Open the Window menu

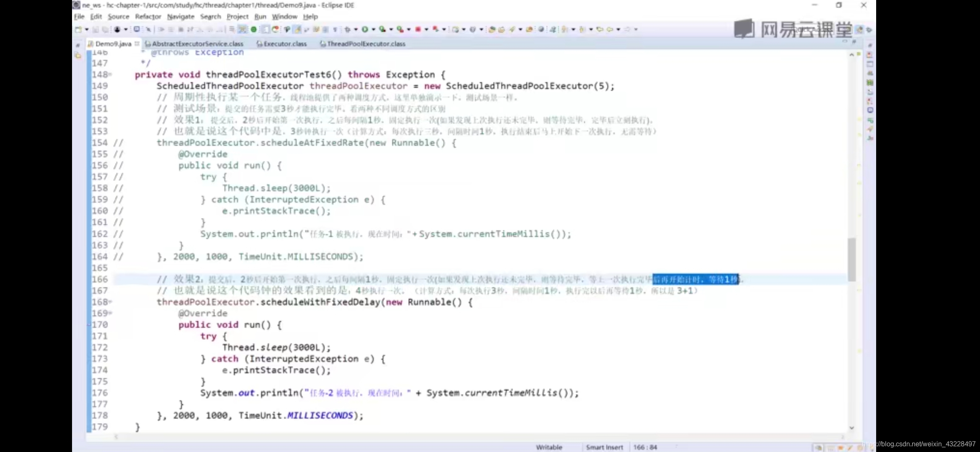(x=284, y=17)
